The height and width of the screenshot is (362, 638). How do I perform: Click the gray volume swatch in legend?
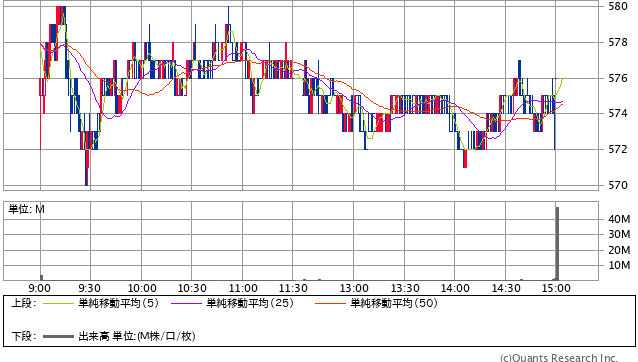tap(59, 336)
